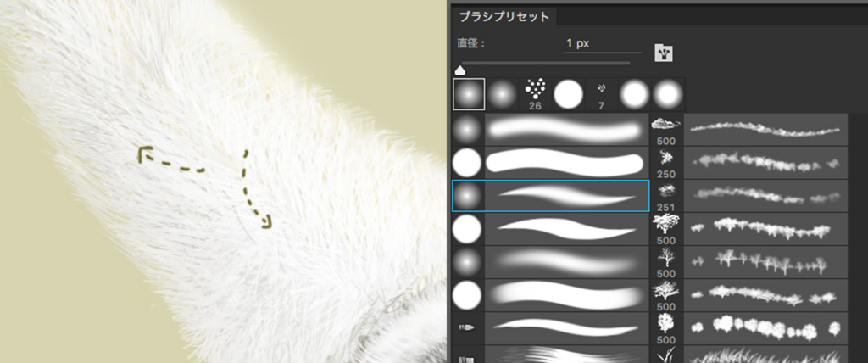
Task: Select the wide tree brush icon, sixth row
Action: (666, 295)
